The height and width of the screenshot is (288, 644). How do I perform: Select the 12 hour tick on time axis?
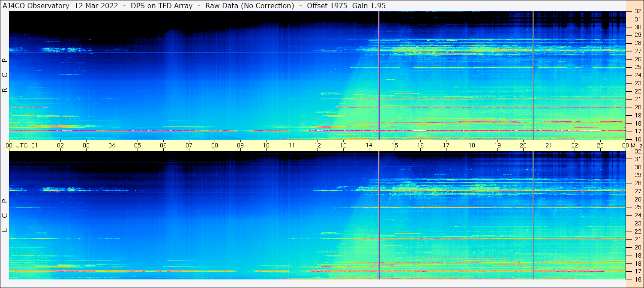click(x=318, y=145)
